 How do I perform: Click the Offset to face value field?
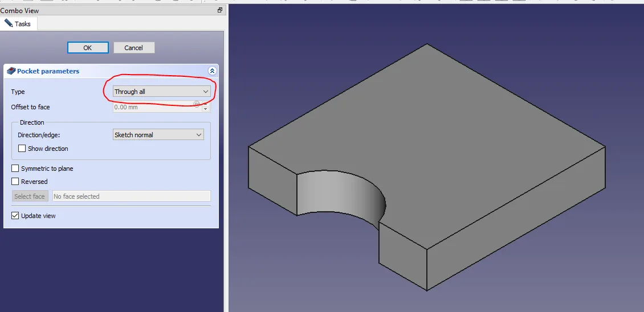tap(158, 107)
